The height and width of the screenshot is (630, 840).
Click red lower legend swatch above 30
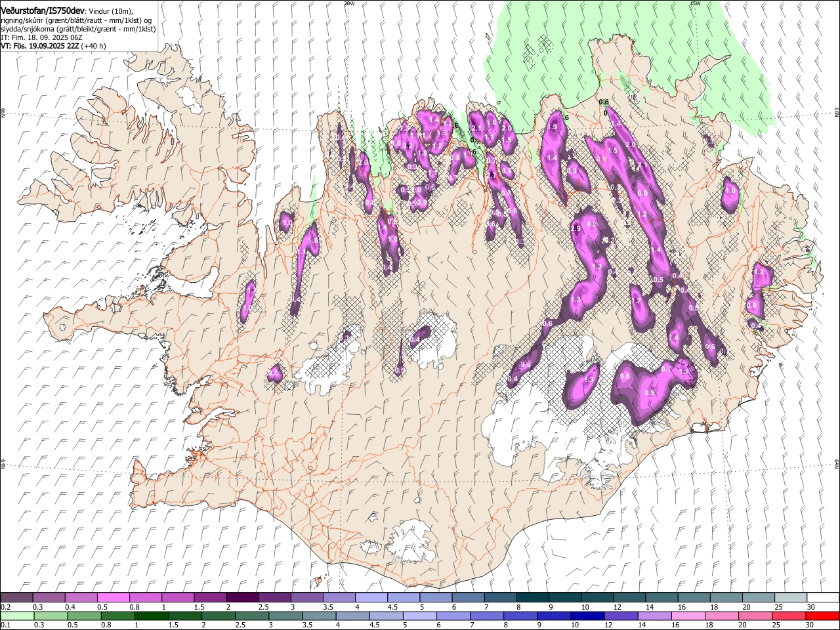(824, 616)
